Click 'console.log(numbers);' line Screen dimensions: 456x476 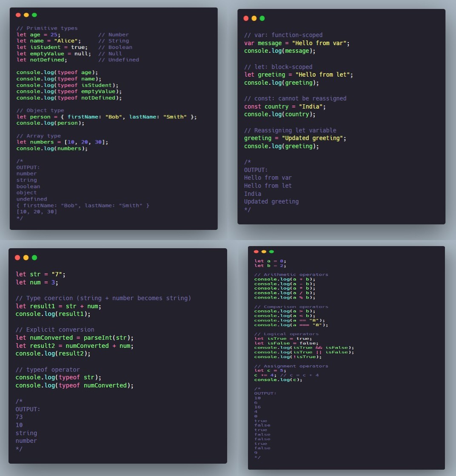pyautogui.click(x=52, y=149)
